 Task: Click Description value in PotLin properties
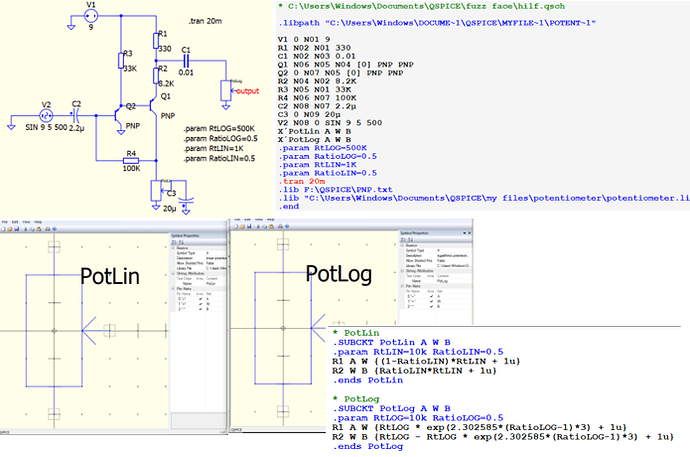click(x=216, y=258)
